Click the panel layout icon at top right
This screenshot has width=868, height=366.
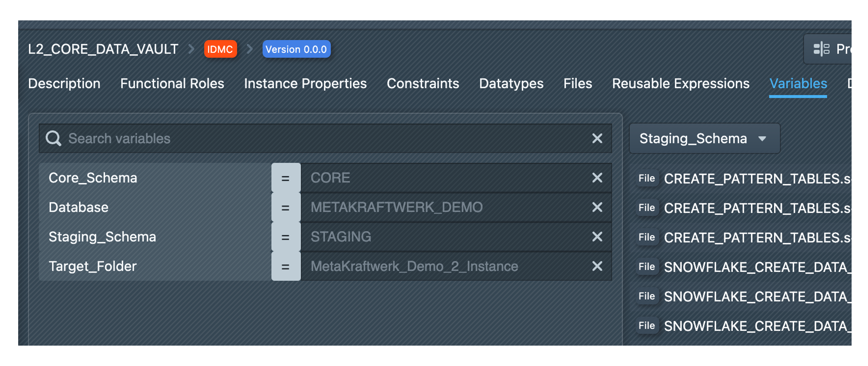pyautogui.click(x=821, y=49)
